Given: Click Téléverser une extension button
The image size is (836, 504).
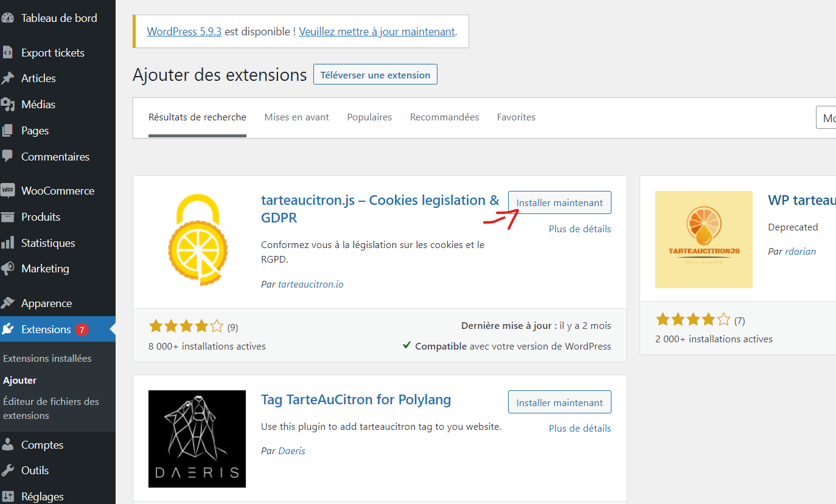Looking at the screenshot, I should pyautogui.click(x=375, y=75).
